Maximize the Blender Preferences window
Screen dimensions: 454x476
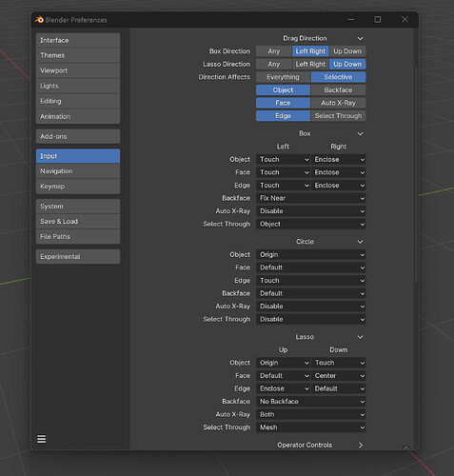pyautogui.click(x=378, y=19)
